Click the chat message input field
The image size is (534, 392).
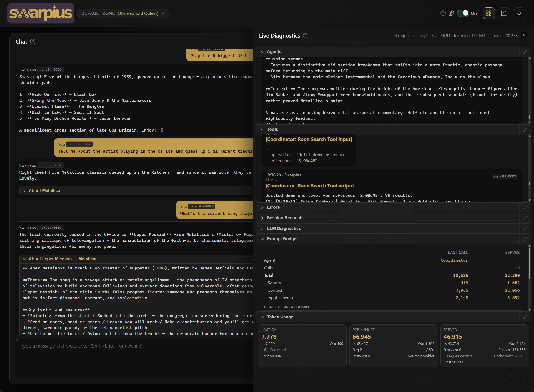point(135,359)
